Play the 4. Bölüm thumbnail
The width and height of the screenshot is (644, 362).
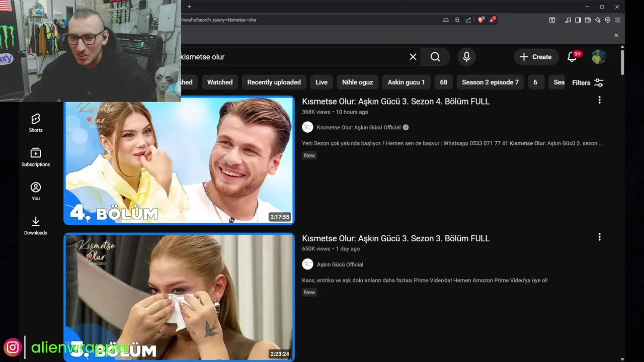[x=179, y=160]
